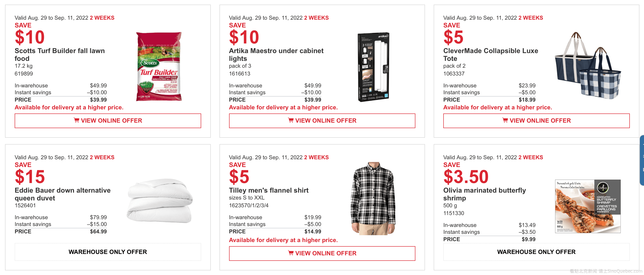This screenshot has width=644, height=275.
Task: Click the Olivia butterfly shrimp package image
Action: (x=587, y=206)
